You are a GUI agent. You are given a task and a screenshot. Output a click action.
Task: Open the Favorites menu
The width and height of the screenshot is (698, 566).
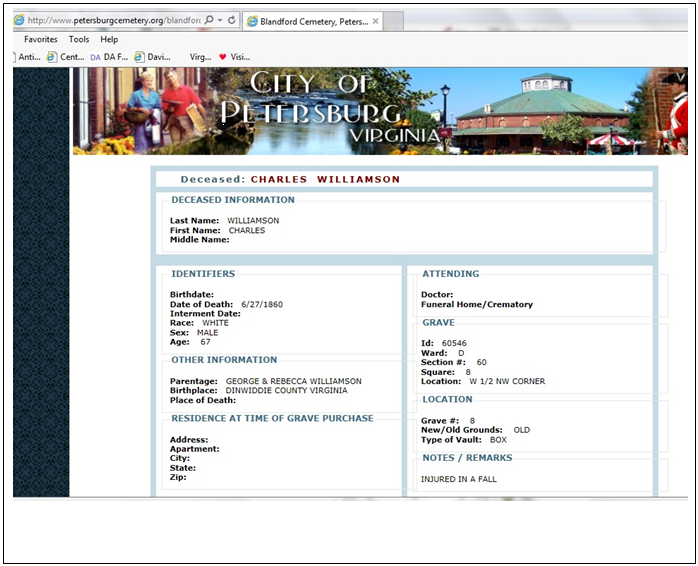[x=41, y=40]
